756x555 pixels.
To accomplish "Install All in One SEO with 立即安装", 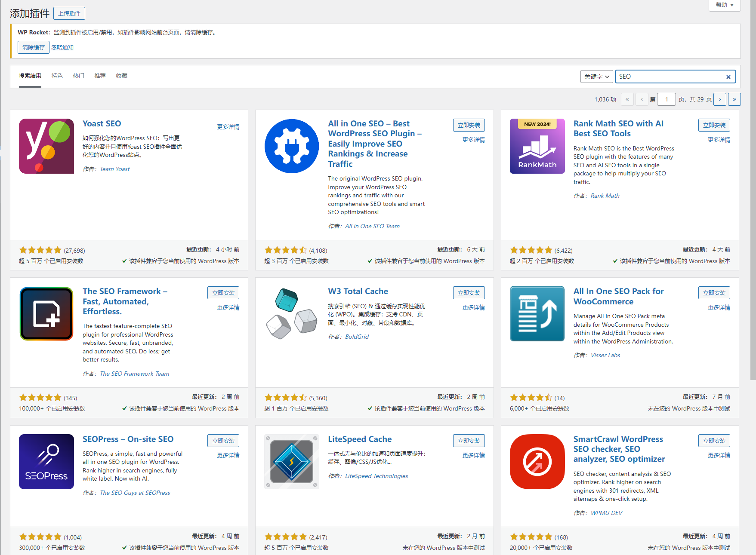I will tap(469, 125).
